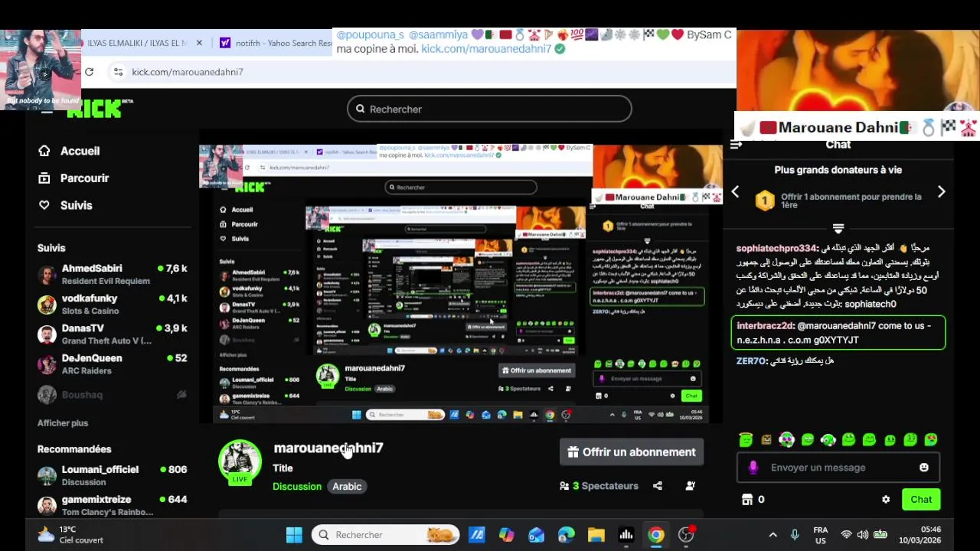The image size is (980, 551).
Task: Open the audio bars app in taskbar
Action: tap(626, 535)
